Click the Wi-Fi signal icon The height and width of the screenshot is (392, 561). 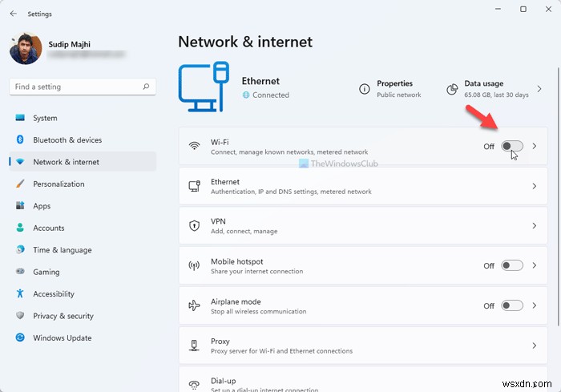[x=194, y=146]
